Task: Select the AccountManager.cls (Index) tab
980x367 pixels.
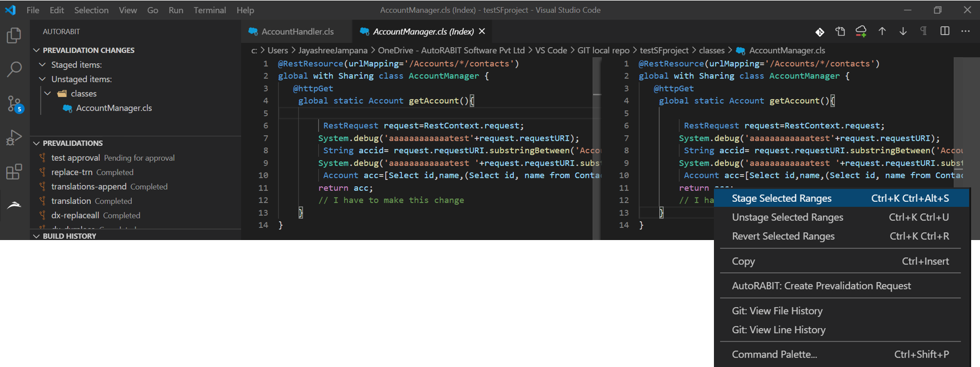Action: 423,32
